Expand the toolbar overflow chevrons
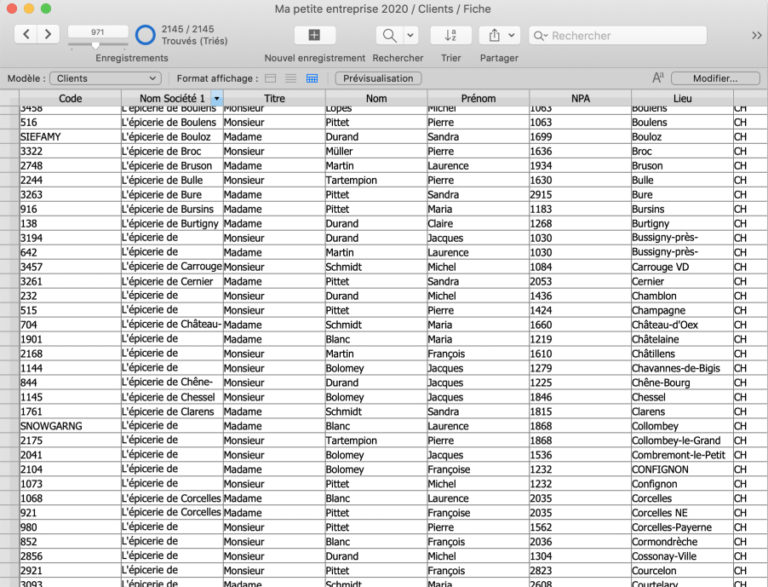 tap(756, 35)
